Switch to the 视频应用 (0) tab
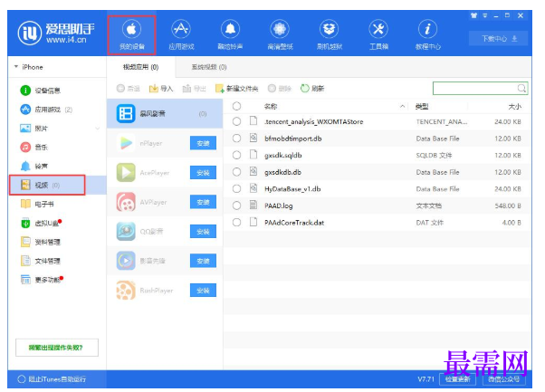545x392 pixels. 140,67
